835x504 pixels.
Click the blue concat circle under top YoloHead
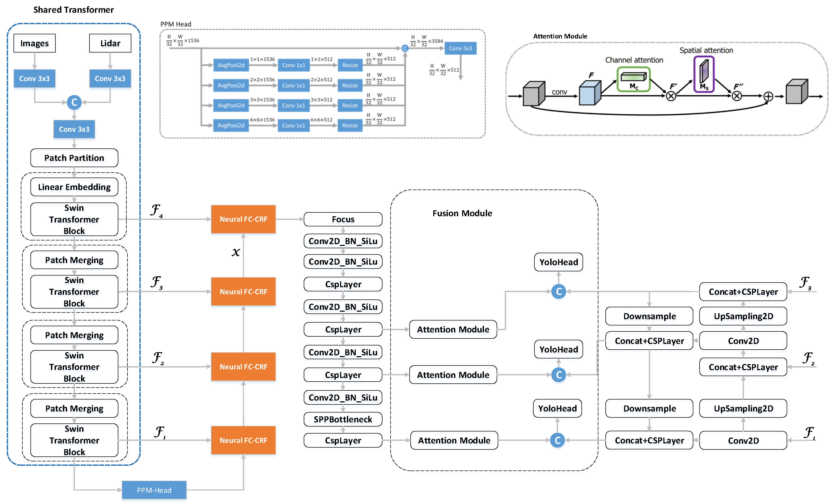[559, 291]
